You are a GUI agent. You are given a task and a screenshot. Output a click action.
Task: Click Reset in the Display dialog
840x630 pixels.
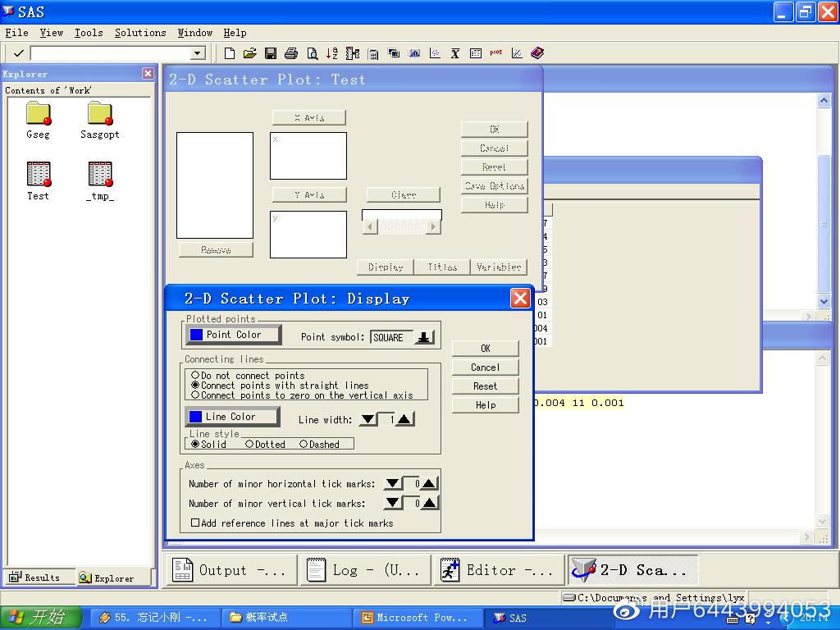click(x=485, y=386)
